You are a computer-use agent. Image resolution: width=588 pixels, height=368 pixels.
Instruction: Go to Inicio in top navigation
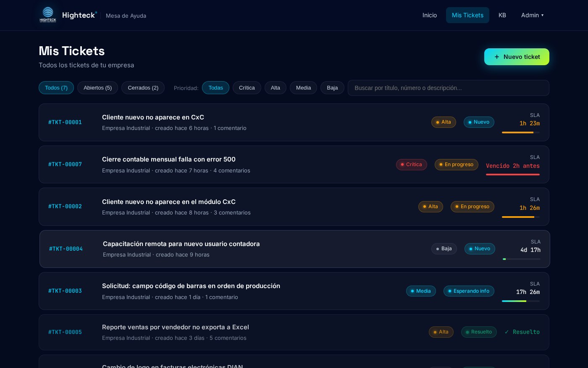click(430, 15)
